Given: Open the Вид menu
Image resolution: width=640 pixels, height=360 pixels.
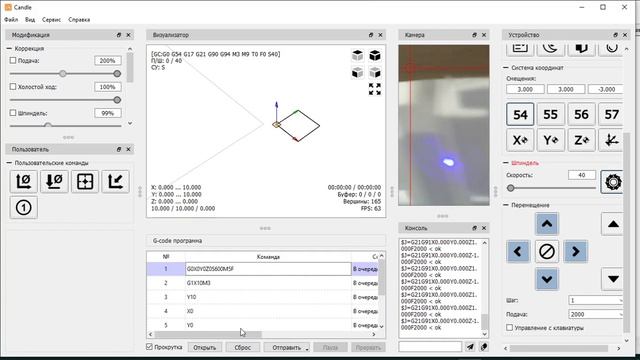Looking at the screenshot, I should coord(30,20).
